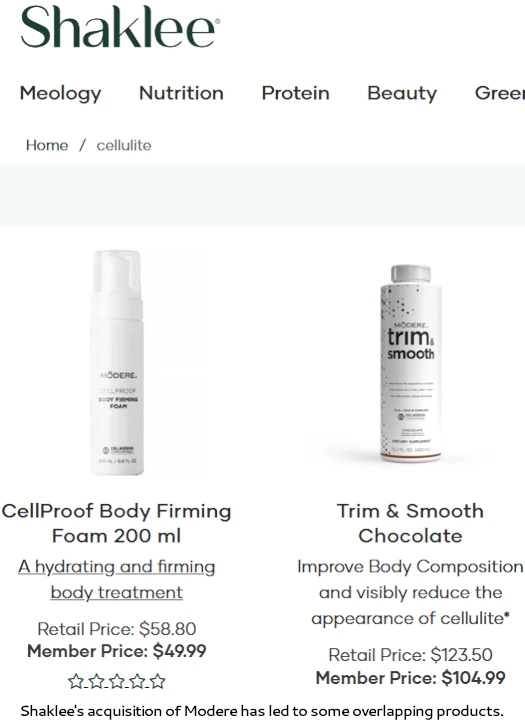Viewport: 525px width, 722px height.
Task: Open the Meology menu
Action: pos(60,93)
